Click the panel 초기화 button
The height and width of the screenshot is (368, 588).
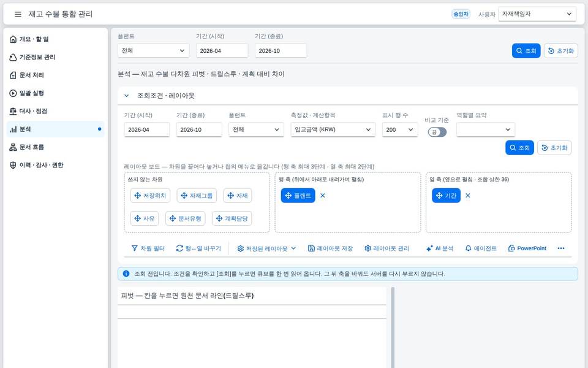pyautogui.click(x=554, y=148)
